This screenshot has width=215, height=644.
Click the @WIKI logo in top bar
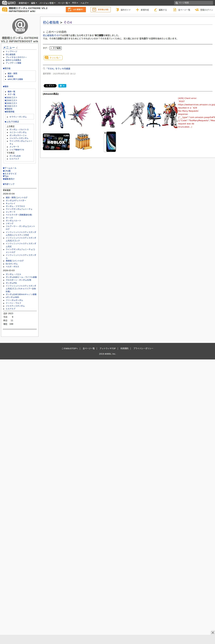tap(9, 3)
